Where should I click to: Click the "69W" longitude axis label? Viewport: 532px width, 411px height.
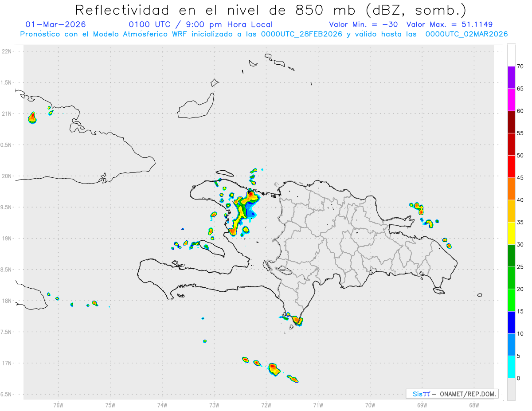[x=422, y=405]
